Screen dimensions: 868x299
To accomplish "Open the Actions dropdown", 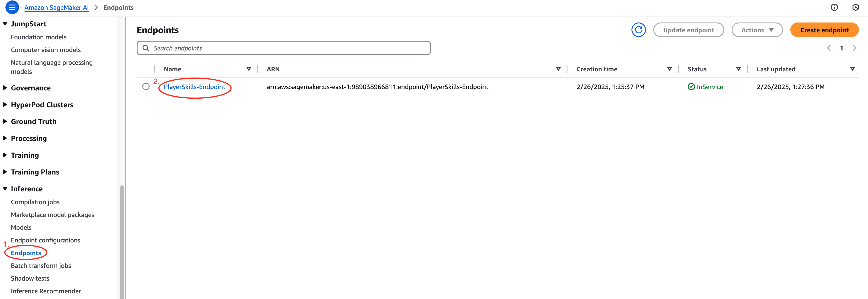I will 757,30.
